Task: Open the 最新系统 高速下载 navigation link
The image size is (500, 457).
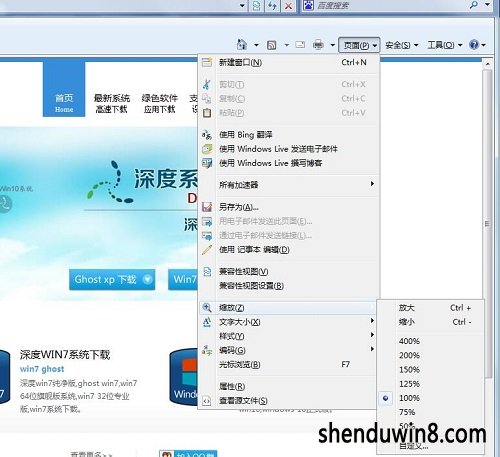Action: tap(112, 103)
